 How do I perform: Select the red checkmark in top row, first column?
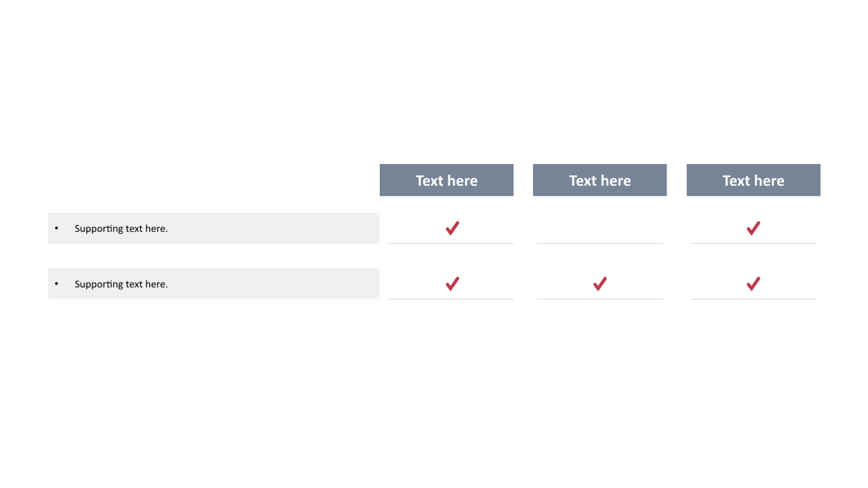(452, 228)
